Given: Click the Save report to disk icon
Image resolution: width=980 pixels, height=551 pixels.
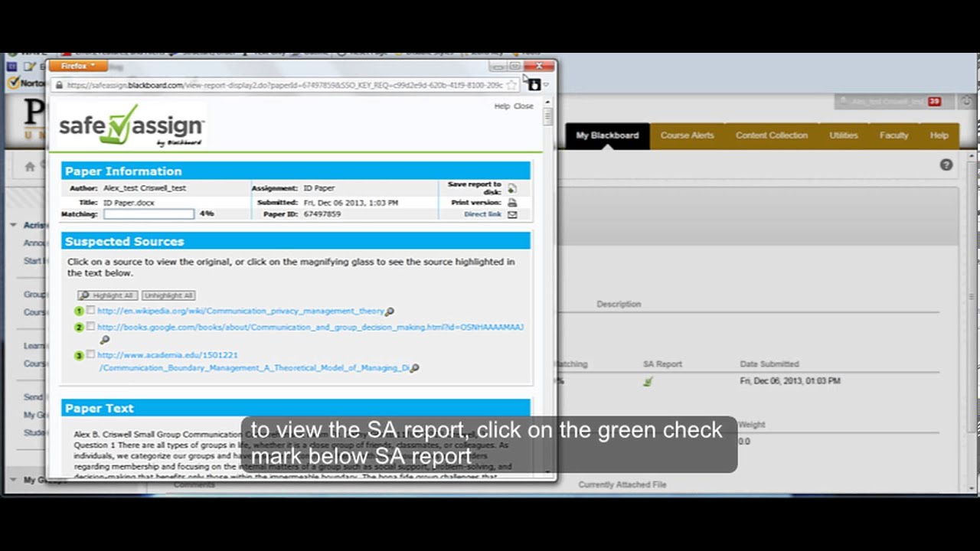Looking at the screenshot, I should 512,188.
